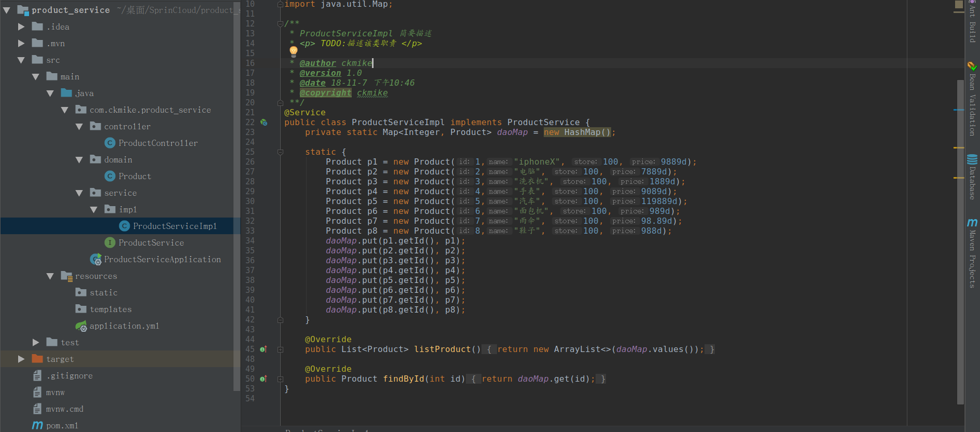Click the blue stripe mark in error stripe
Image resolution: width=980 pixels, height=432 pixels.
pyautogui.click(x=959, y=110)
